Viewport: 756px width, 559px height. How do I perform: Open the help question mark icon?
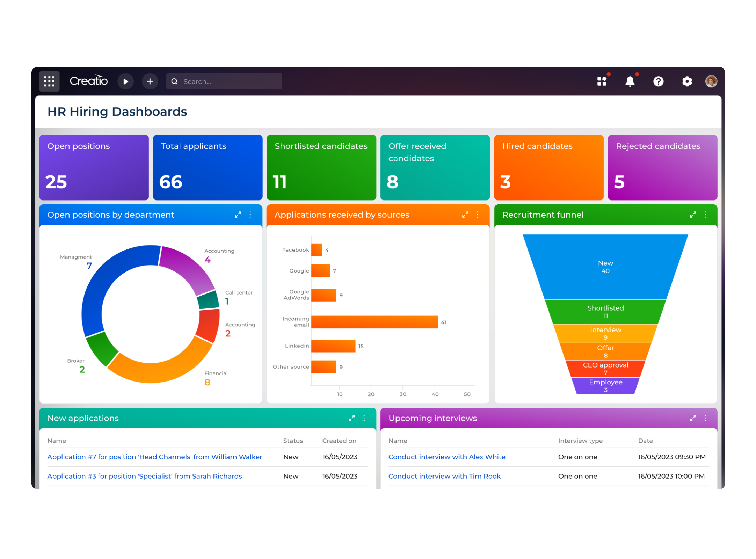[659, 81]
